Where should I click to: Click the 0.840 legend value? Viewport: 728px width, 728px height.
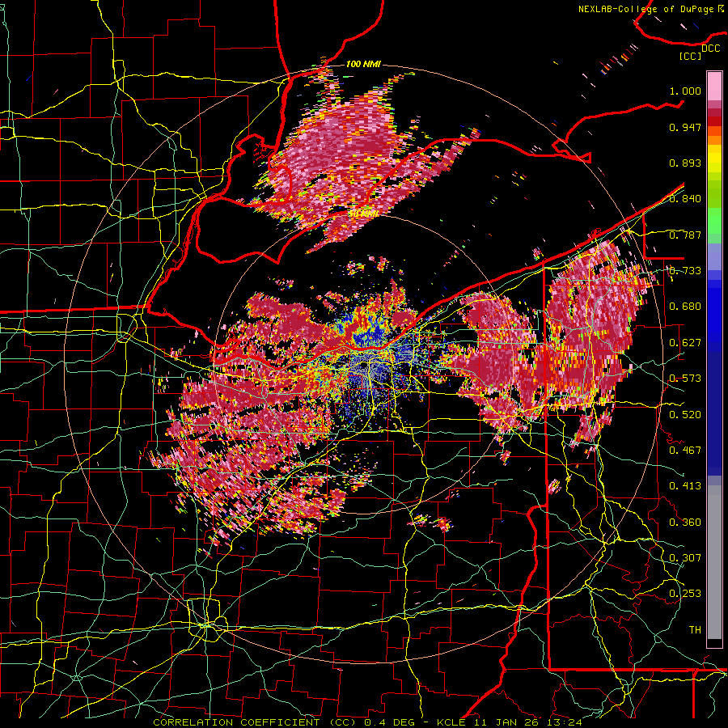(x=685, y=199)
